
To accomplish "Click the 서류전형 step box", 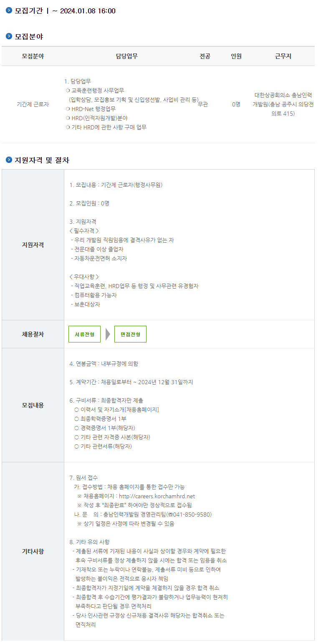I will tap(84, 334).
